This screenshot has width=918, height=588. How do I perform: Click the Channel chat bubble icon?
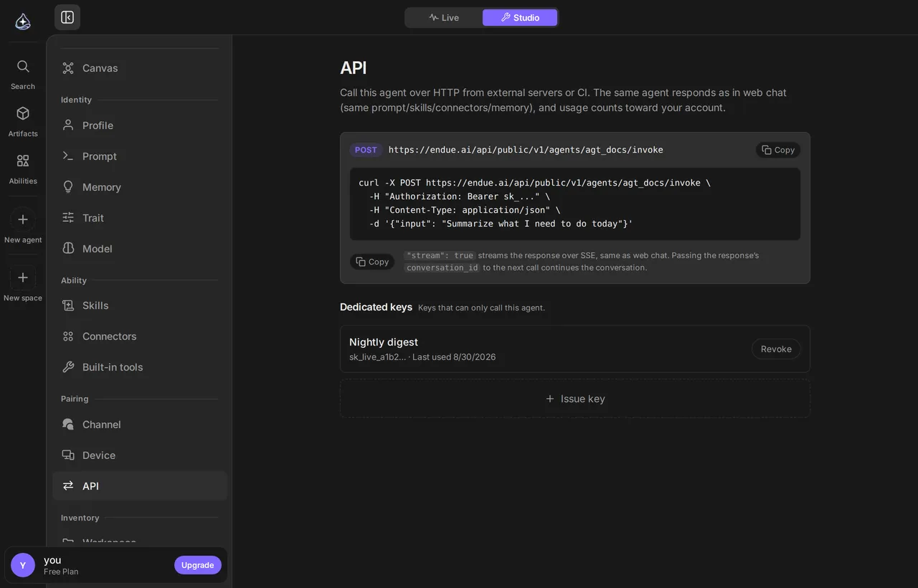click(x=68, y=425)
